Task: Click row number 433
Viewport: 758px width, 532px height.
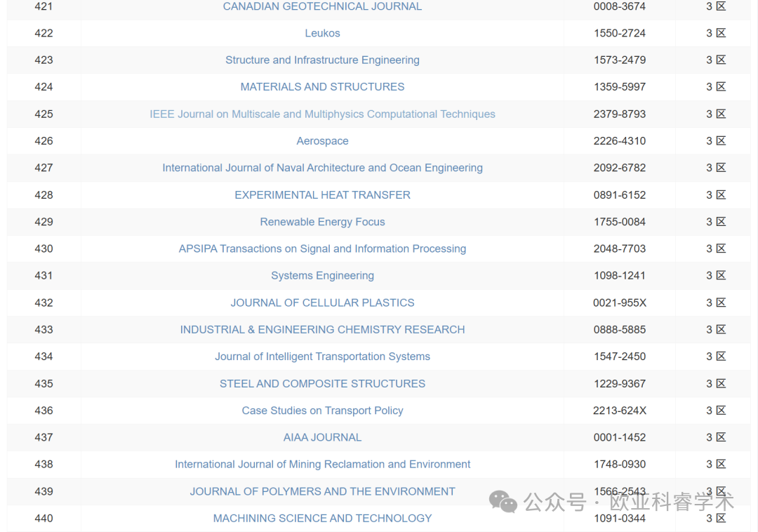Action: (44, 330)
